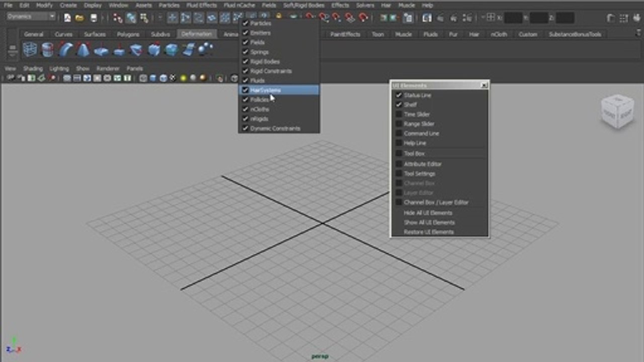Click the wireframe cube icon in panel toolbar
The image size is (644, 362).
tap(143, 78)
